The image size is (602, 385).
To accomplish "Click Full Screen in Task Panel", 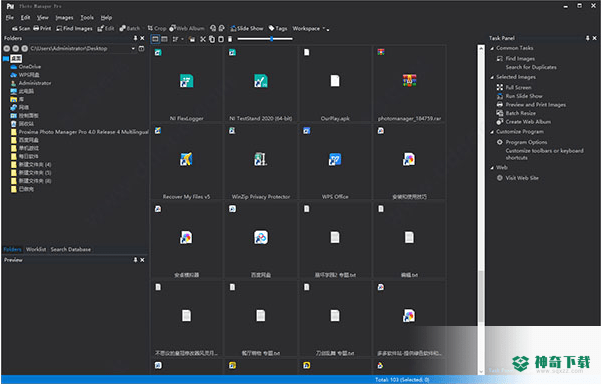I will [518, 88].
